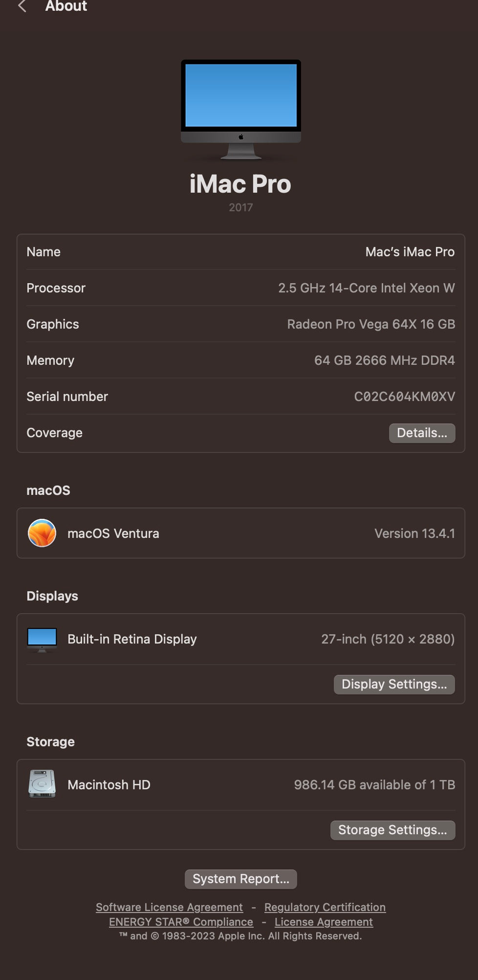Click the macOS Ventura logo icon

coord(42,533)
